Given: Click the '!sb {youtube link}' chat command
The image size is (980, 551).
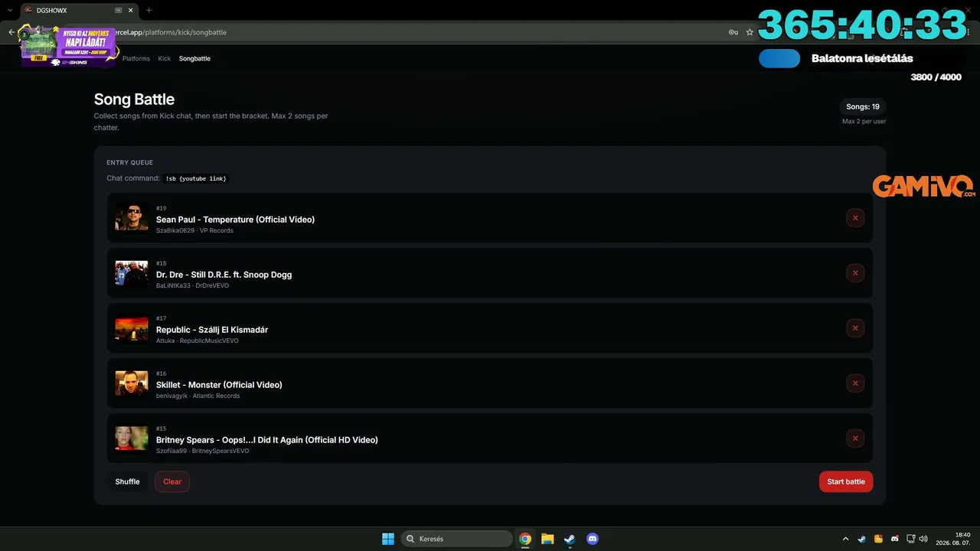Looking at the screenshot, I should pyautogui.click(x=197, y=178).
